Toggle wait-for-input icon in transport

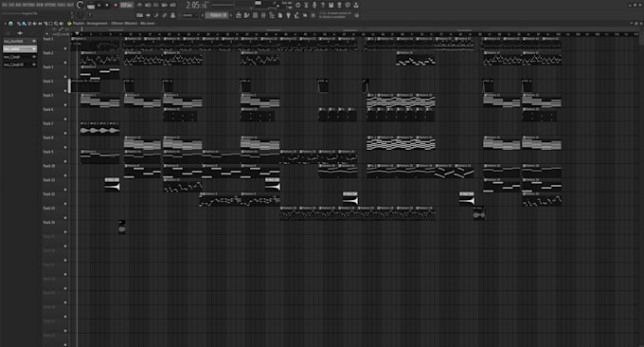[x=148, y=6]
